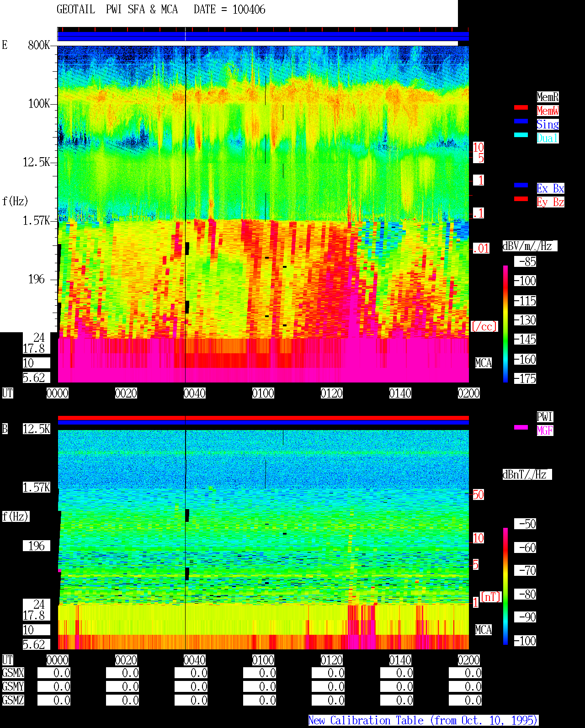This screenshot has width=585, height=728.
Task: Click the GSMX value under 0040
Action: (191, 673)
